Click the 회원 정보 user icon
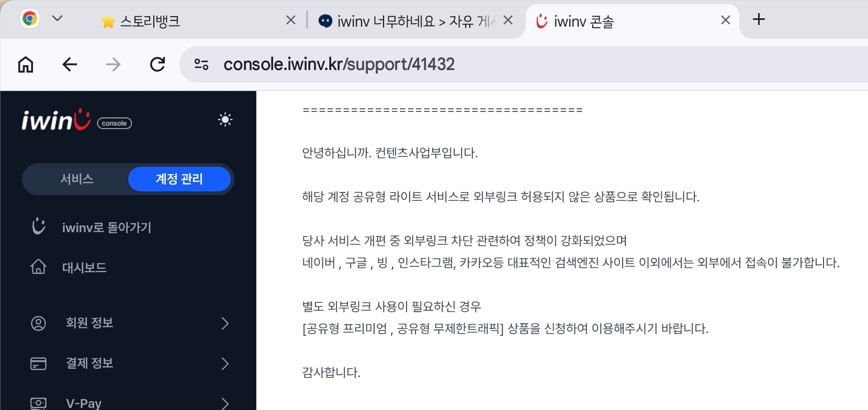The width and height of the screenshot is (868, 410). click(x=39, y=323)
